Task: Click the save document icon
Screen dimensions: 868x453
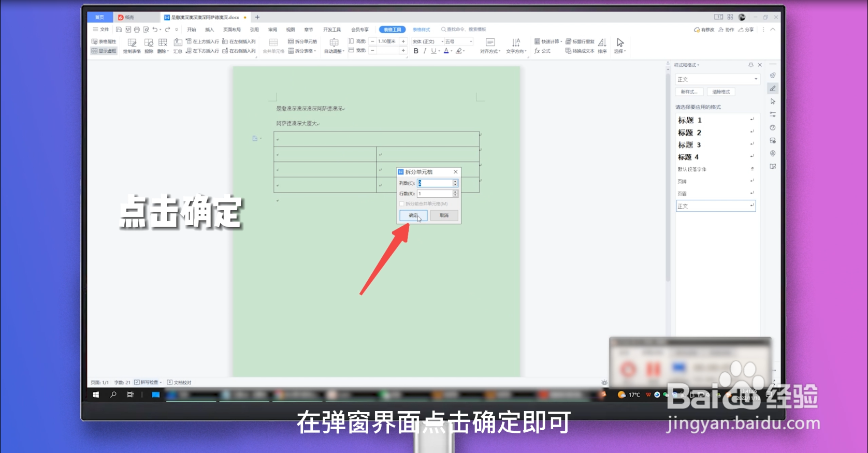Action: click(x=119, y=30)
